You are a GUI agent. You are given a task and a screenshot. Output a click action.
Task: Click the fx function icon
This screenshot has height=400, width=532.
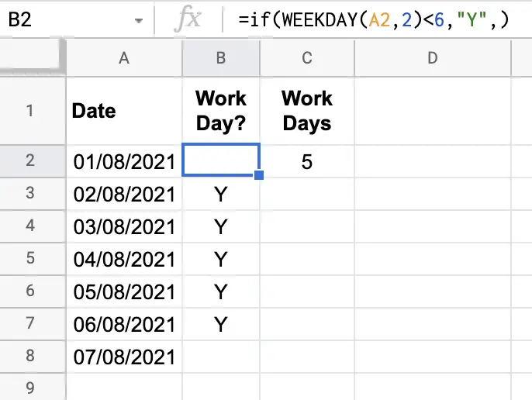pyautogui.click(x=188, y=19)
